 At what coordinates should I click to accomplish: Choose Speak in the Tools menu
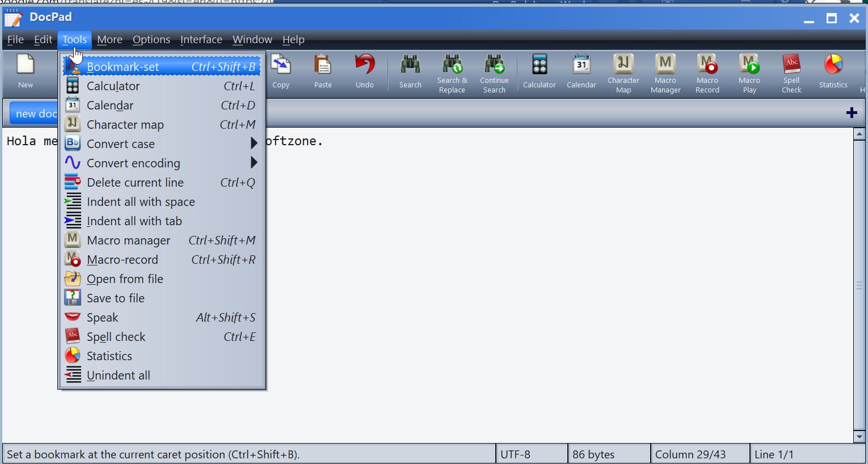(x=162, y=318)
